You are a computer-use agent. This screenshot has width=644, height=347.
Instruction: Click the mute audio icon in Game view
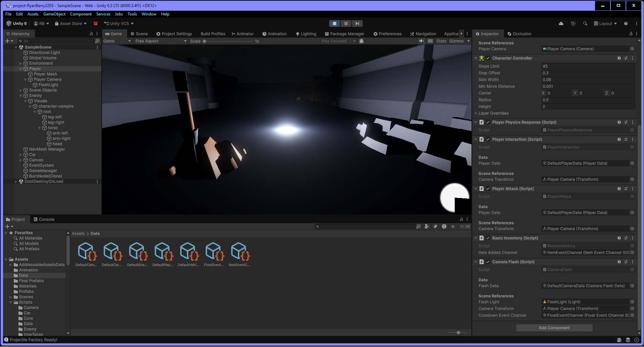[x=422, y=41]
